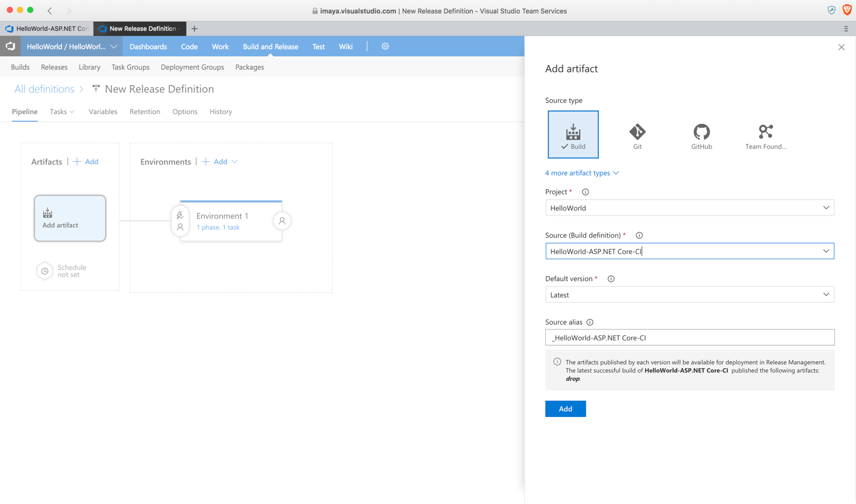Screen dimensions: 856x504
Task: Click the New Release Definition title text
Action: pos(160,89)
